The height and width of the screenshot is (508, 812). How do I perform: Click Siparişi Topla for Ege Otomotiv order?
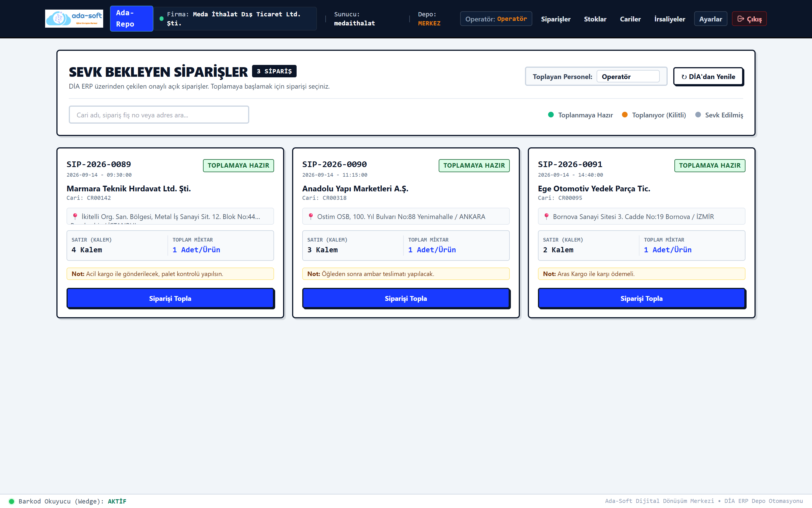click(641, 298)
